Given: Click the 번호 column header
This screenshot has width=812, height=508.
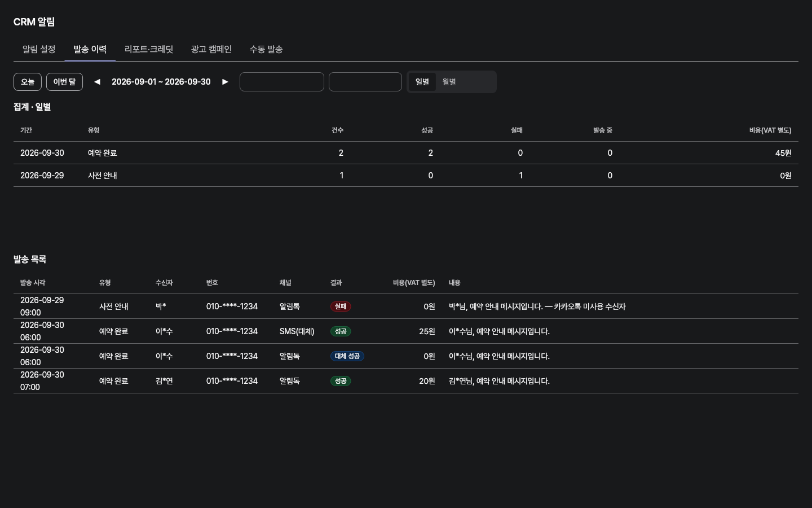Looking at the screenshot, I should (x=212, y=283).
